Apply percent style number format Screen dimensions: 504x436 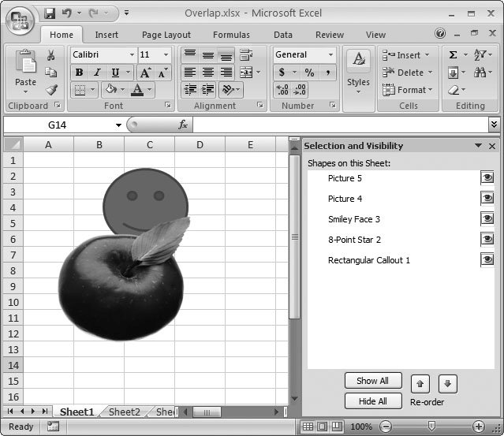point(309,73)
